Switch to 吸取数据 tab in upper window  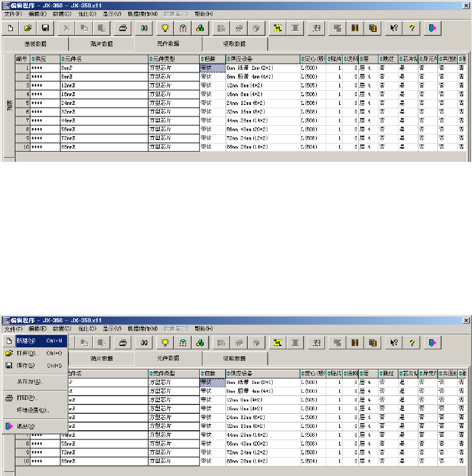pyautogui.click(x=234, y=44)
